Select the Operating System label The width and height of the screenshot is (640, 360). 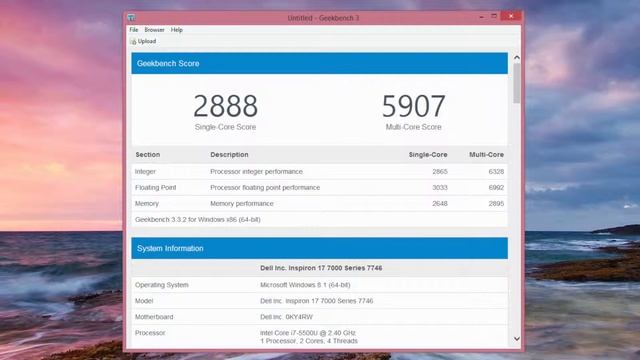click(162, 285)
